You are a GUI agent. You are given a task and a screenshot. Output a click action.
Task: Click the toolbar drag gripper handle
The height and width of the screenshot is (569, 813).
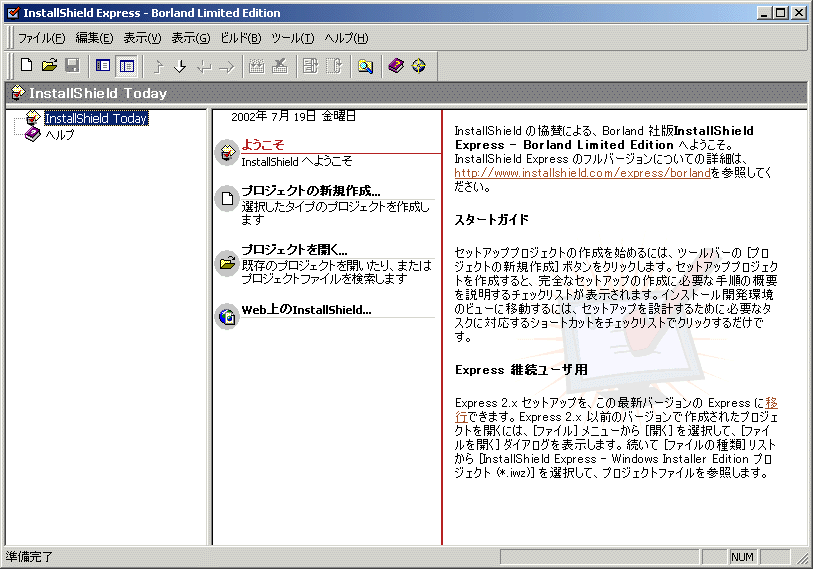[11, 66]
